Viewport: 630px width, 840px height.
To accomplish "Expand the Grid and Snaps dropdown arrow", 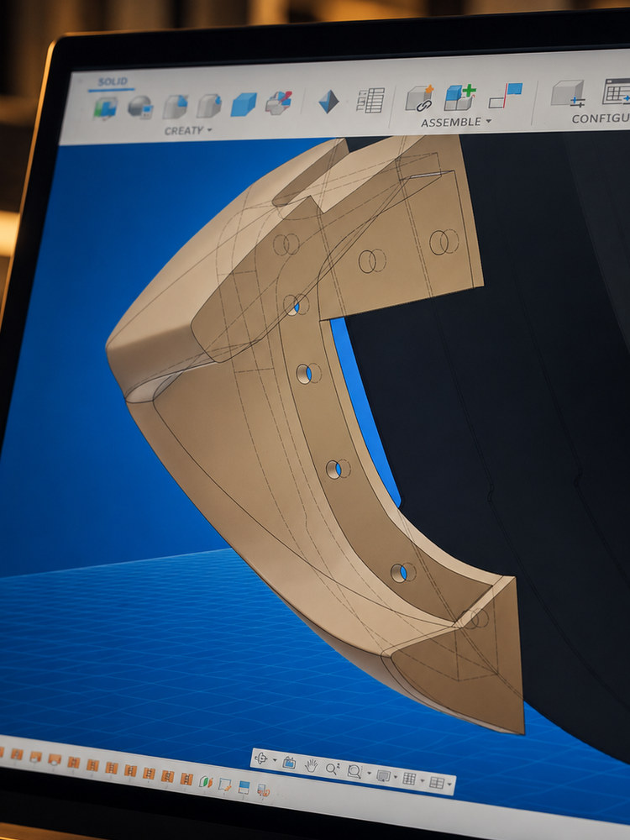I will pyautogui.click(x=423, y=781).
